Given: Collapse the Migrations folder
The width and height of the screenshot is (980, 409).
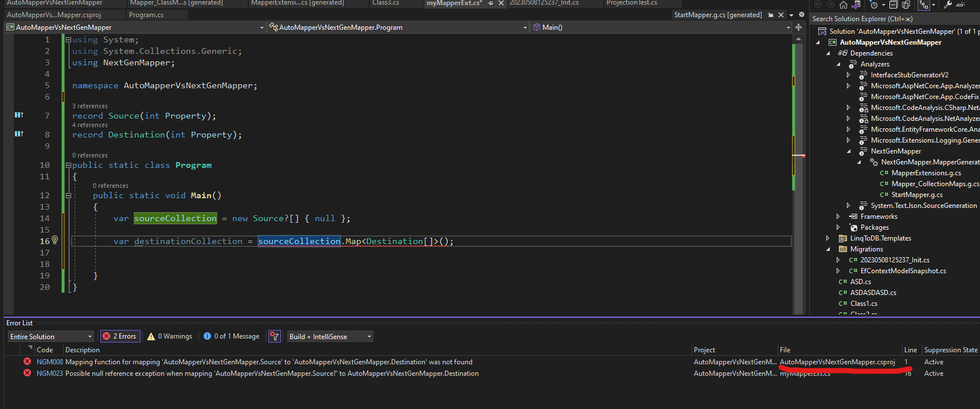Looking at the screenshot, I should pyautogui.click(x=828, y=249).
